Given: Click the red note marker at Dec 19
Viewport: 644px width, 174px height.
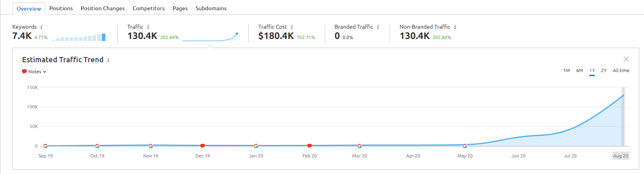Looking at the screenshot, I should (202, 146).
